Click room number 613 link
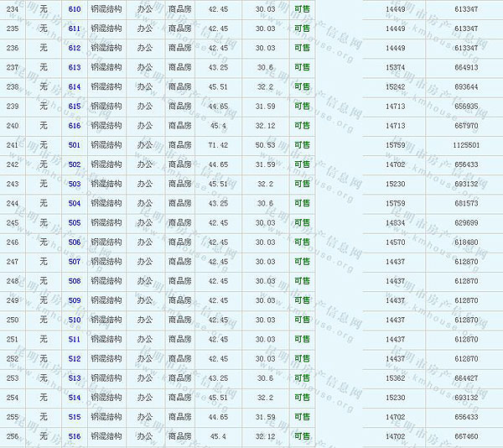 pyautogui.click(x=75, y=67)
